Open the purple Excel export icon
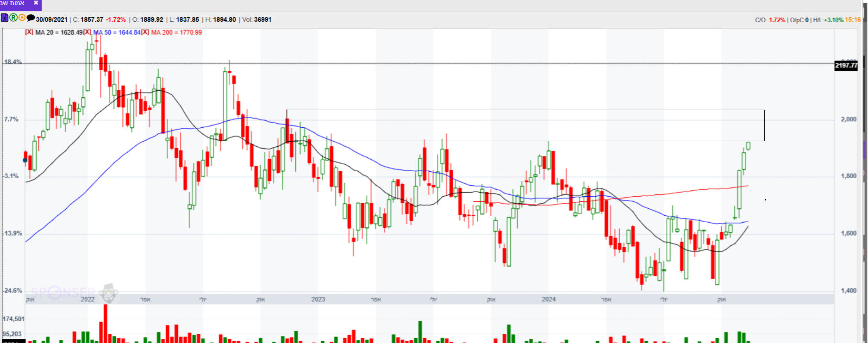The width and height of the screenshot is (868, 343). click(5, 18)
